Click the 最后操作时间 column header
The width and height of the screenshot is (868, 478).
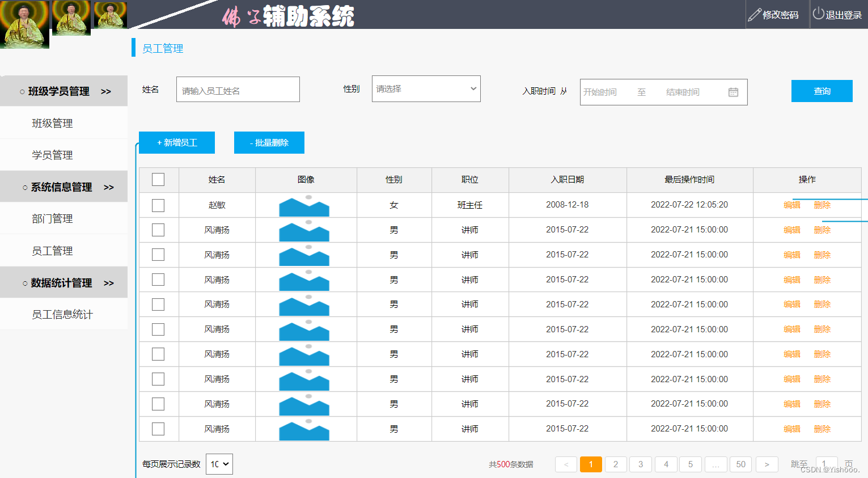point(689,180)
